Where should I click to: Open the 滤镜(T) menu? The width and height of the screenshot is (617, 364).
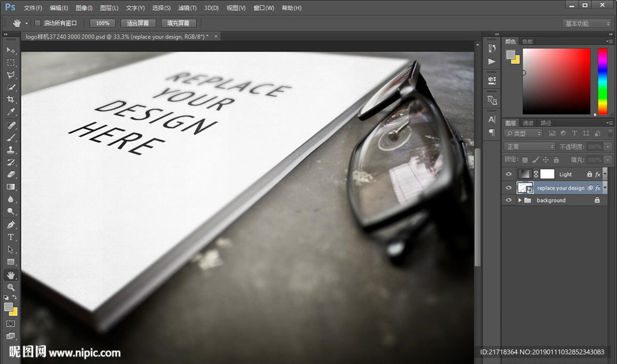tap(187, 8)
